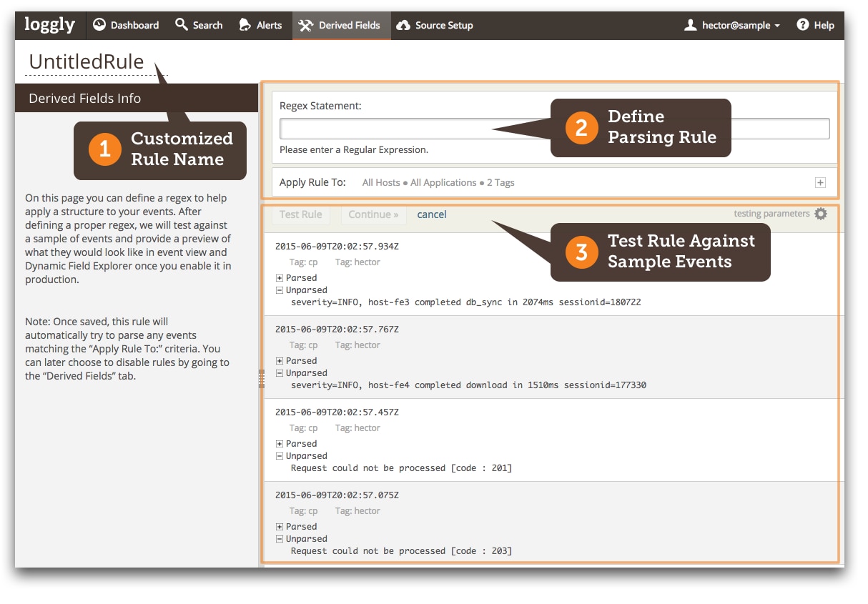
Task: Click the Continue button
Action: pyautogui.click(x=373, y=214)
